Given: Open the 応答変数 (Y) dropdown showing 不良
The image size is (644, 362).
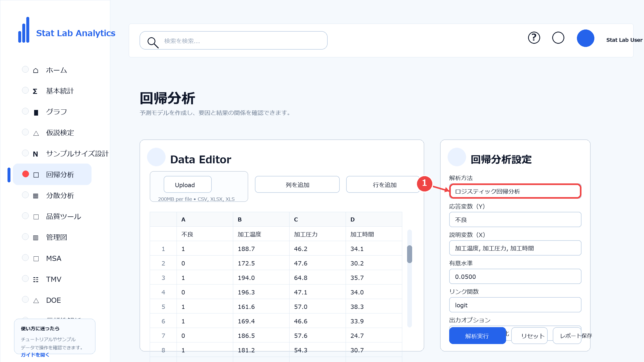Looking at the screenshot, I should [515, 220].
